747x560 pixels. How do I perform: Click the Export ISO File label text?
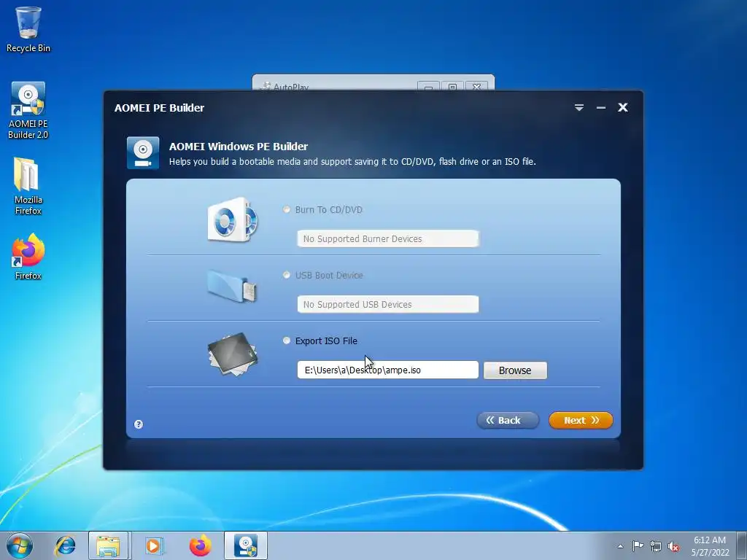(326, 341)
